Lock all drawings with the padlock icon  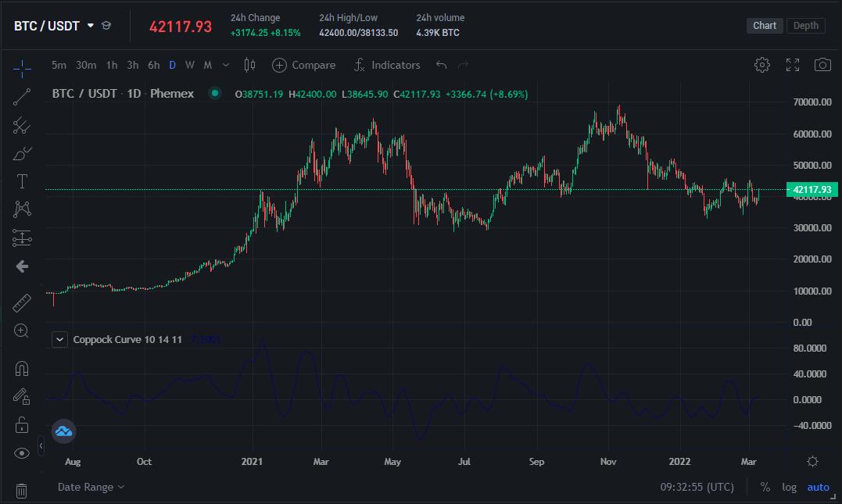point(22,424)
